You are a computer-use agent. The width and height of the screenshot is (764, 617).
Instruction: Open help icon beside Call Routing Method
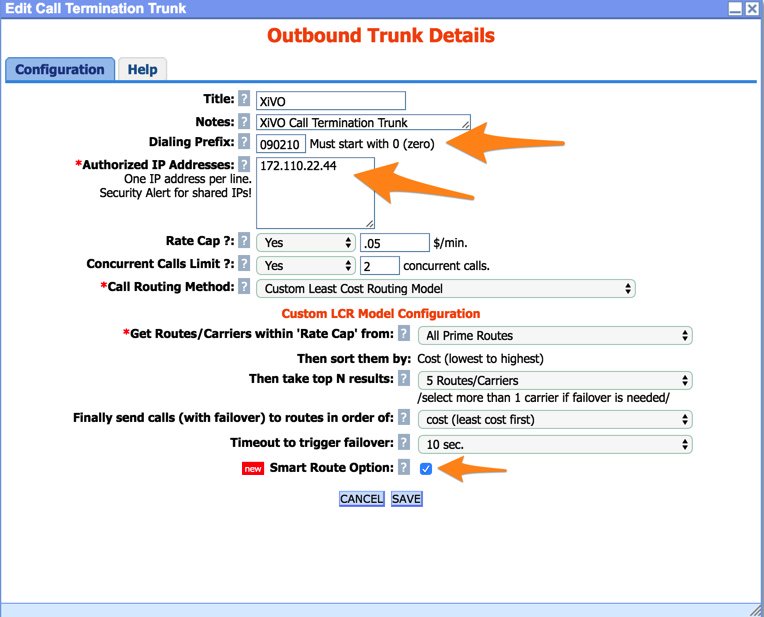(244, 286)
